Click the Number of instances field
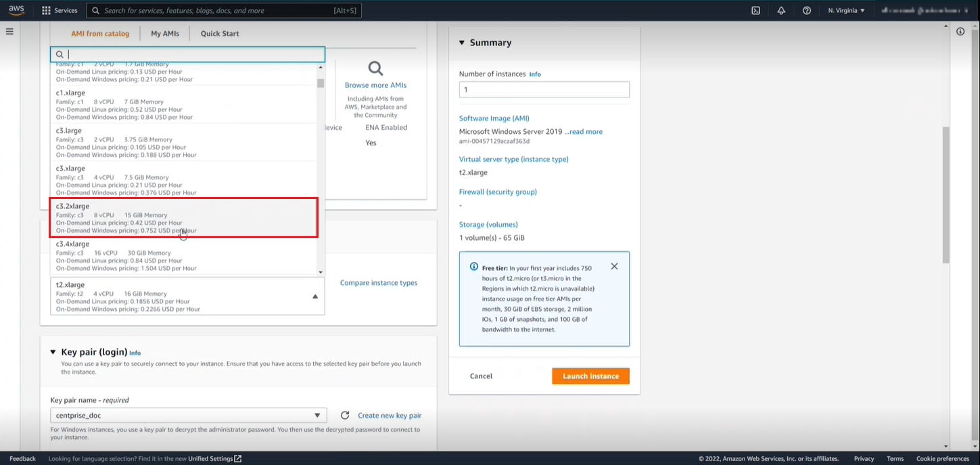980x465 pixels. (544, 89)
